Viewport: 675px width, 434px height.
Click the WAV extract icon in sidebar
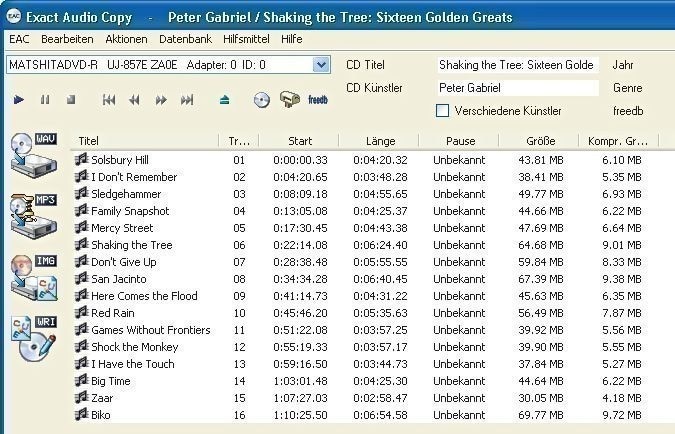click(32, 153)
